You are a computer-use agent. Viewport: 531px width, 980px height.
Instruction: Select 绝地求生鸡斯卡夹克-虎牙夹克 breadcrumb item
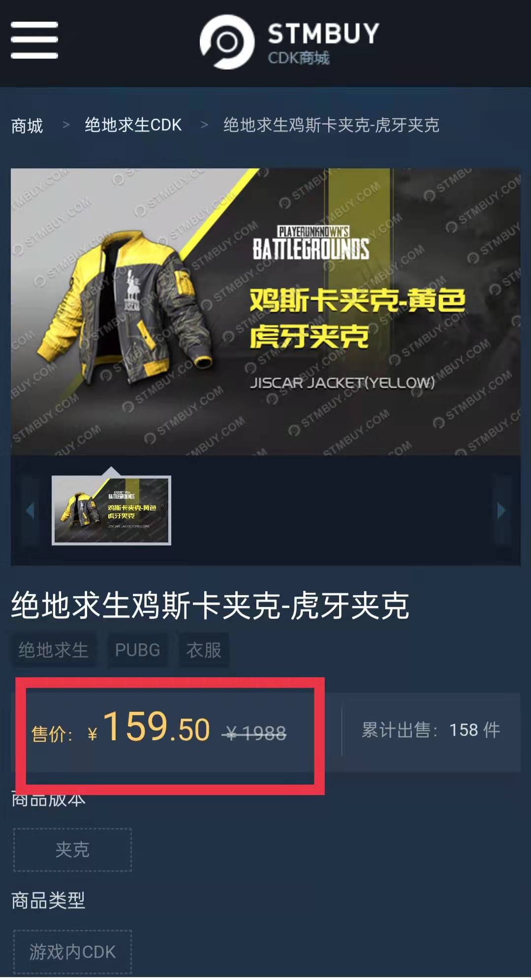click(331, 125)
